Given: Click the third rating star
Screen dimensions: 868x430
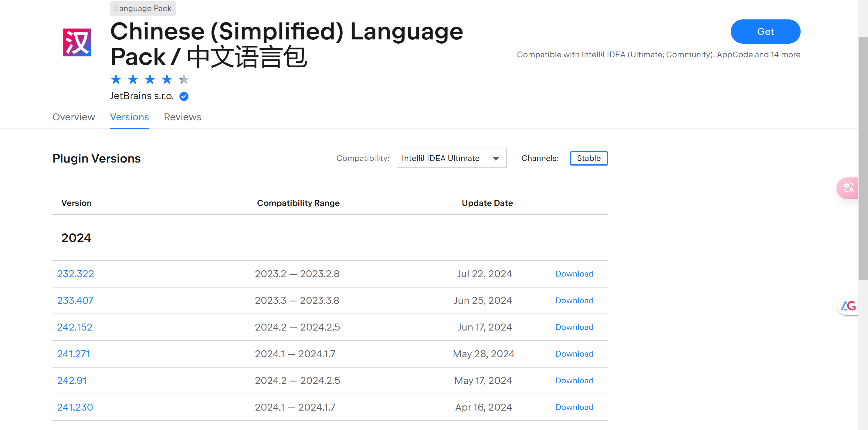Looking at the screenshot, I should pyautogui.click(x=150, y=79).
